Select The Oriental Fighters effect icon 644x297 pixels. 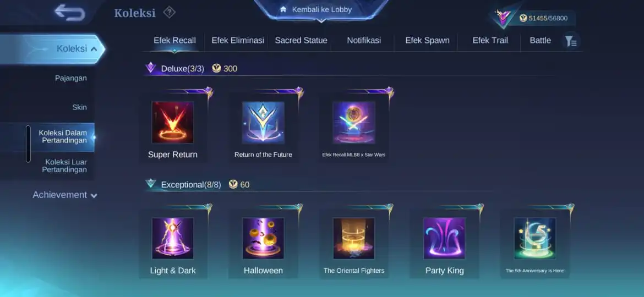tap(353, 238)
